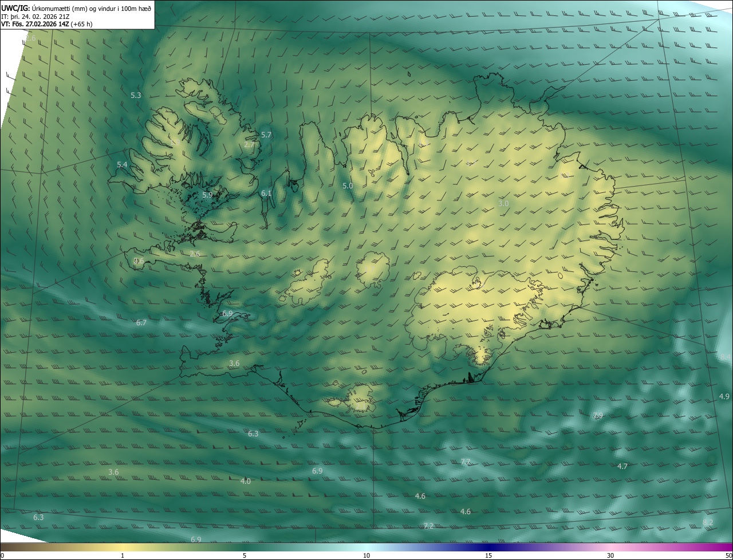This screenshot has height=560, width=733.
Task: Click the map value 5.3
Action: point(136,95)
